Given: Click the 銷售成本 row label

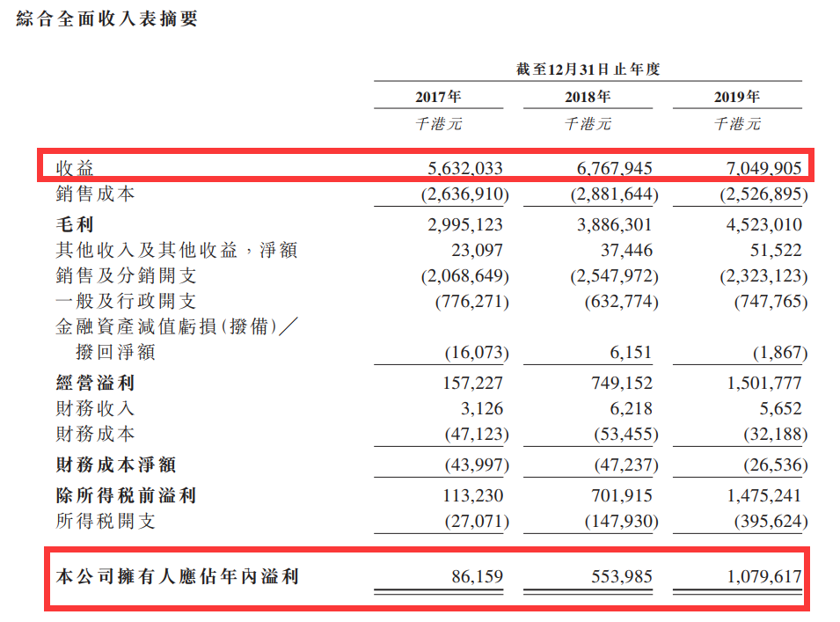Looking at the screenshot, I should (95, 194).
